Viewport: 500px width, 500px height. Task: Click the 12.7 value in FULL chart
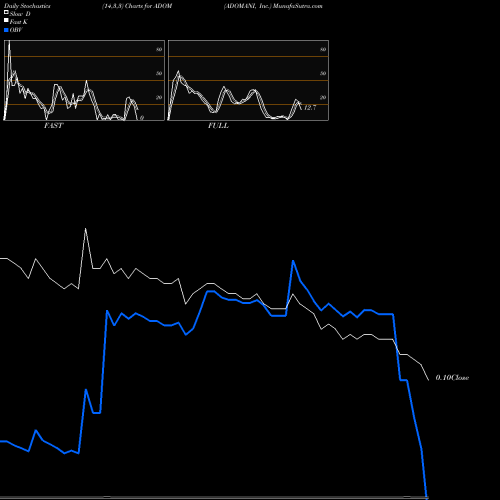click(310, 108)
